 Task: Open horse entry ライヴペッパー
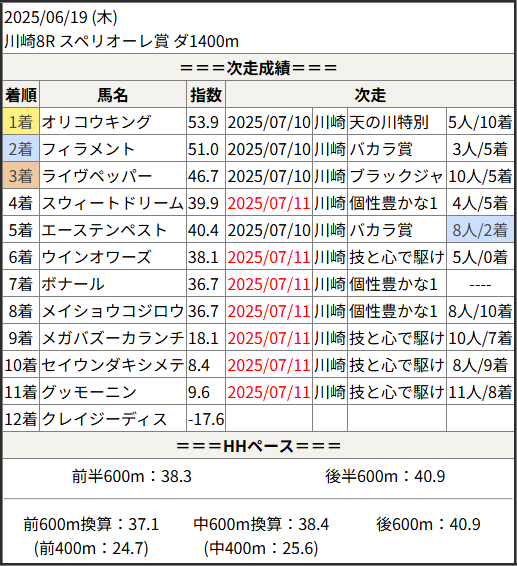(97, 176)
